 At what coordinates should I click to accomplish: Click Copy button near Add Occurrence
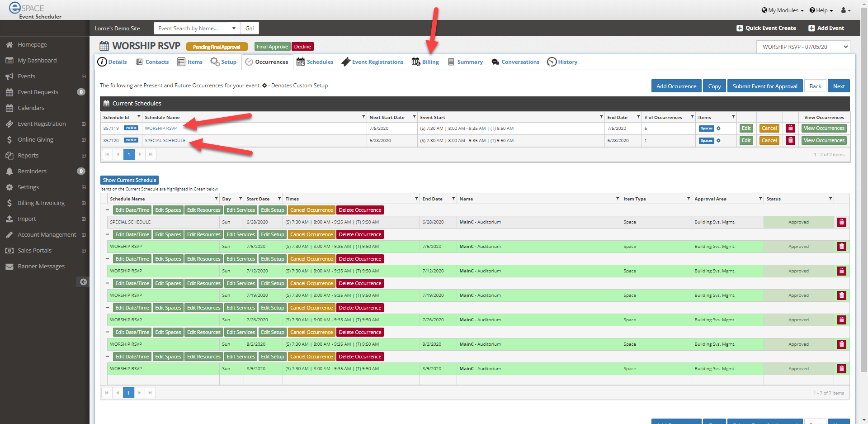tap(714, 86)
